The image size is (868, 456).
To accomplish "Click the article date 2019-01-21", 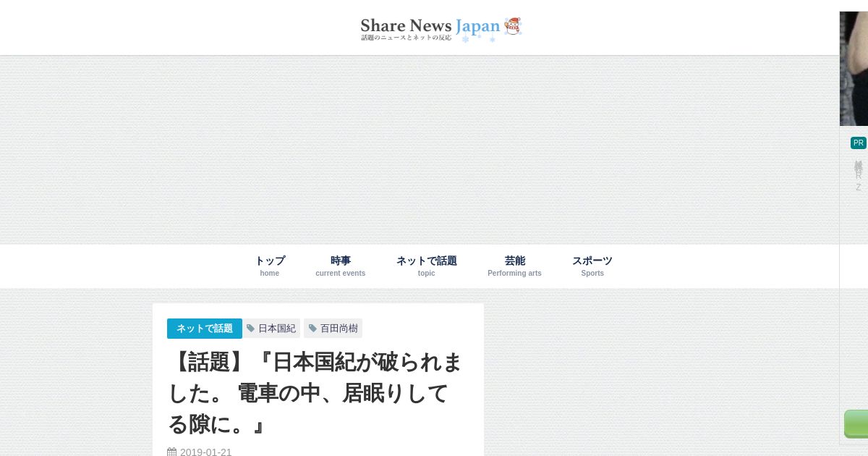I will coord(206,452).
